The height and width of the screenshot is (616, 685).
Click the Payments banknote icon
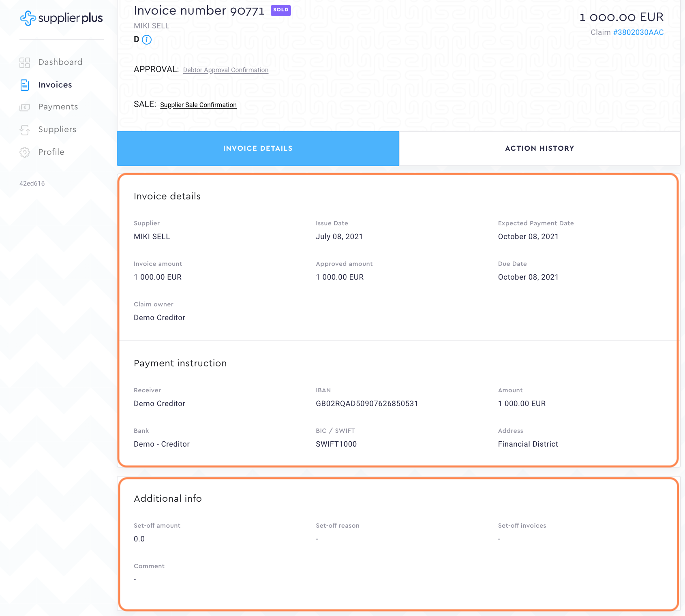25,107
